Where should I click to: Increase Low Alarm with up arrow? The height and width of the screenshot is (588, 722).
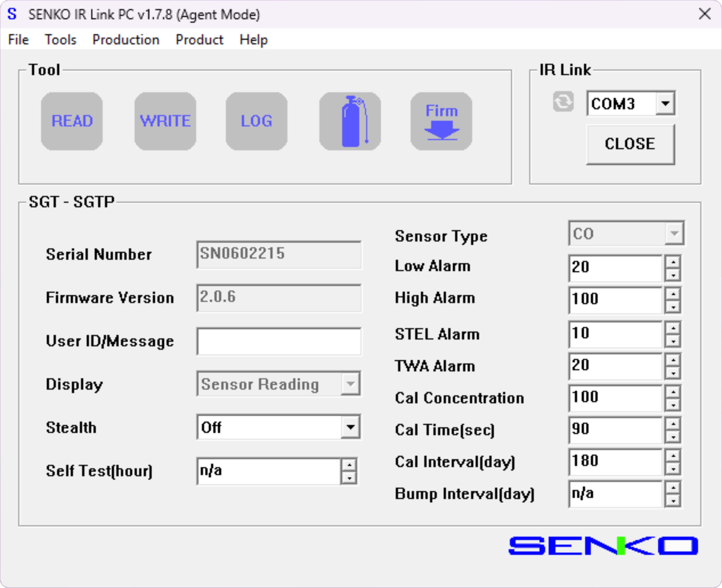[673, 262]
